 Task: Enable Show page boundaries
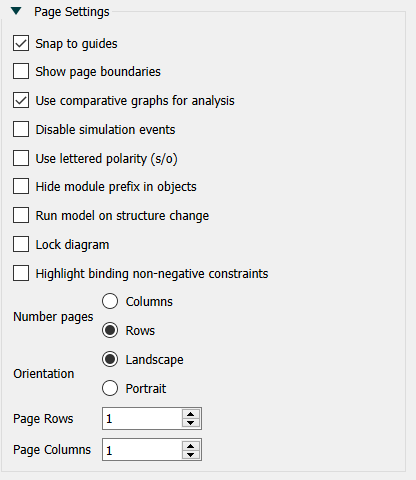tap(21, 71)
